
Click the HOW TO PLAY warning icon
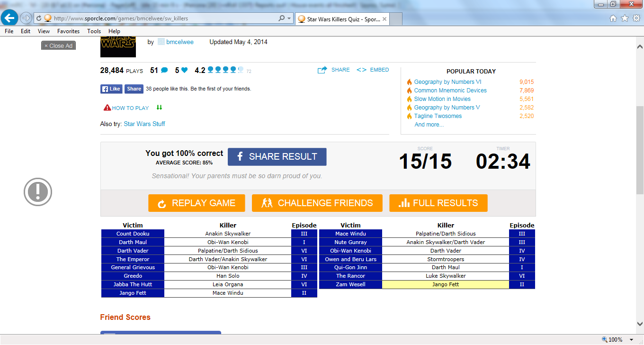[x=107, y=108]
